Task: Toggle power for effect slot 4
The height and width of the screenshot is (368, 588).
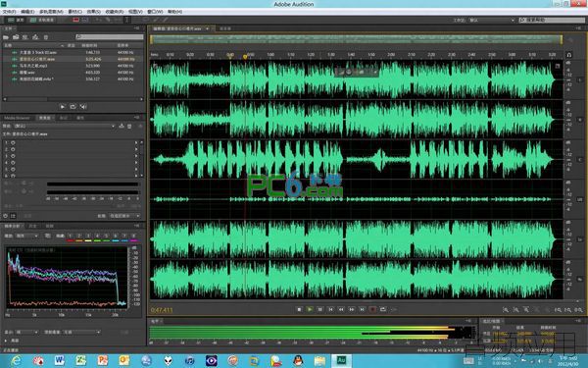Action: click(x=13, y=163)
